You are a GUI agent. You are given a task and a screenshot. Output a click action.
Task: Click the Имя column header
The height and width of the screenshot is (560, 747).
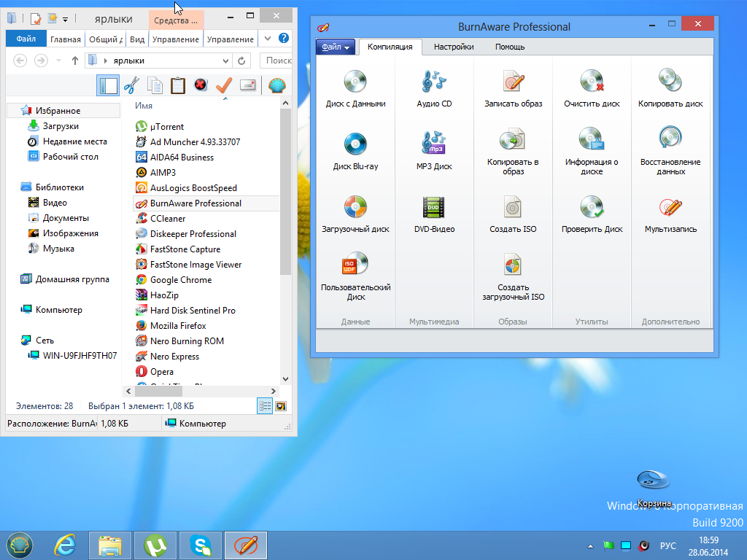[x=144, y=106]
